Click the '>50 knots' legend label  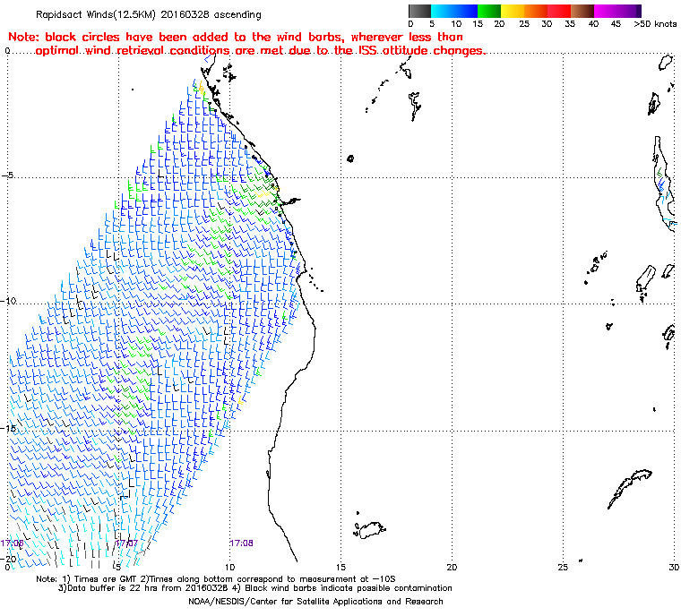tap(655, 24)
